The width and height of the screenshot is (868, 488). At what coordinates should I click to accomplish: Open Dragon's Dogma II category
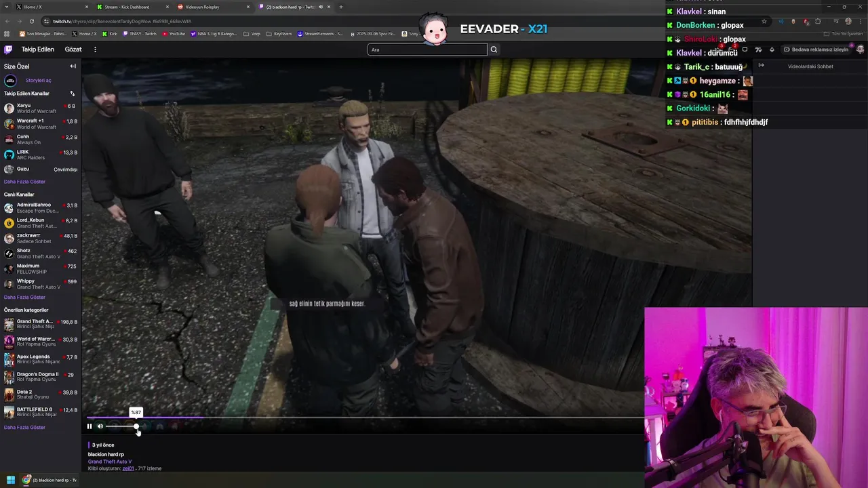[x=41, y=377]
